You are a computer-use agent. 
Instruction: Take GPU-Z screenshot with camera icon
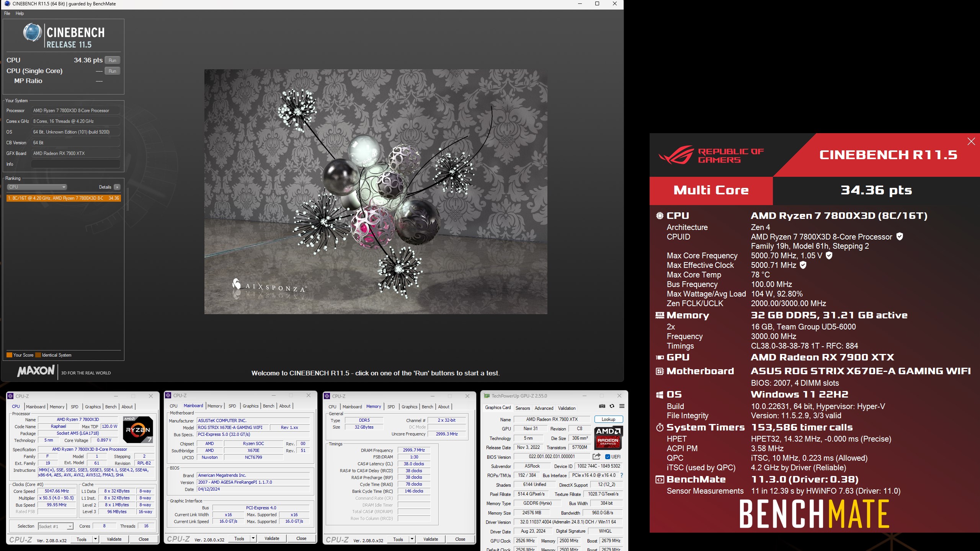[x=602, y=406]
